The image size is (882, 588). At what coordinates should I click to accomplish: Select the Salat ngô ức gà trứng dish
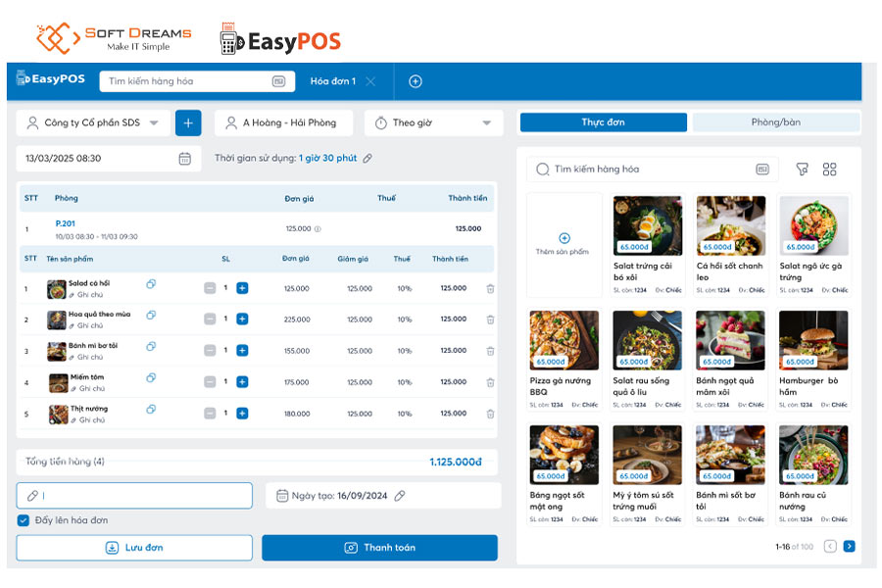click(x=813, y=245)
